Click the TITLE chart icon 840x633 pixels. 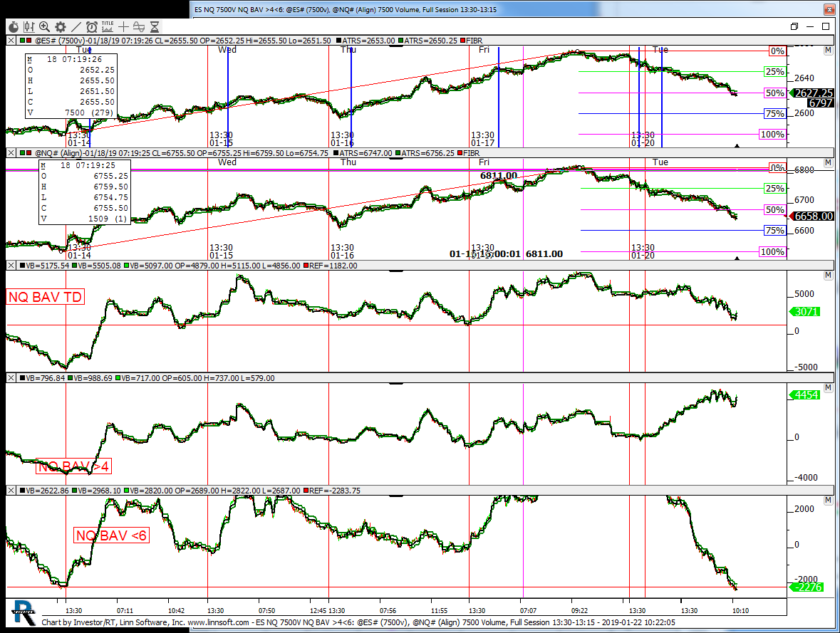(108, 26)
